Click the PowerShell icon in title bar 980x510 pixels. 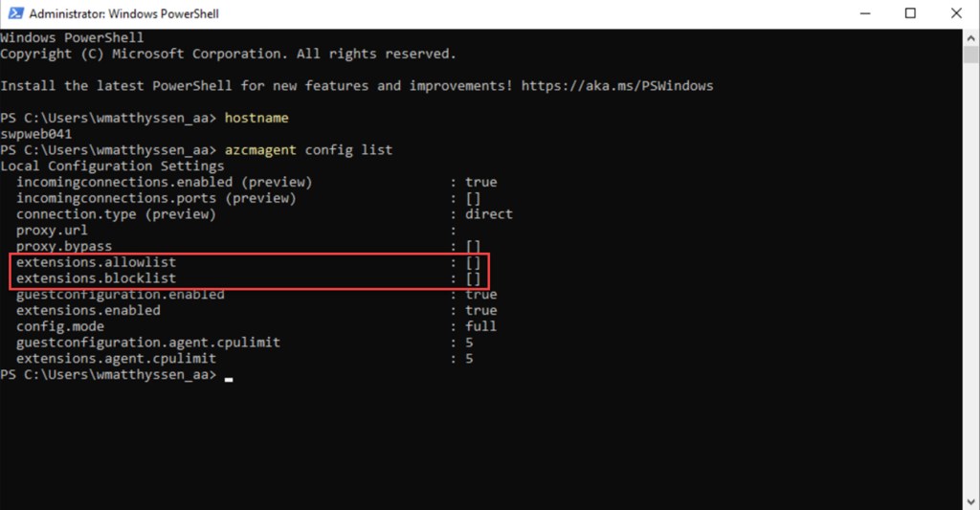pyautogui.click(x=13, y=14)
